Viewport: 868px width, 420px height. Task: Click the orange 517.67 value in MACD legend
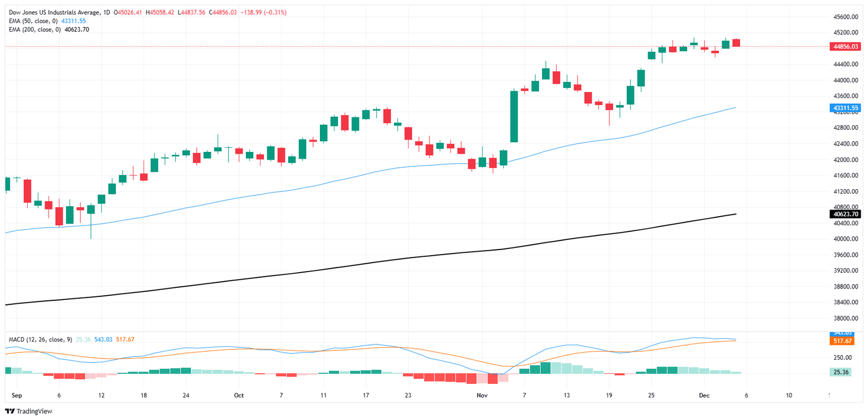125,339
